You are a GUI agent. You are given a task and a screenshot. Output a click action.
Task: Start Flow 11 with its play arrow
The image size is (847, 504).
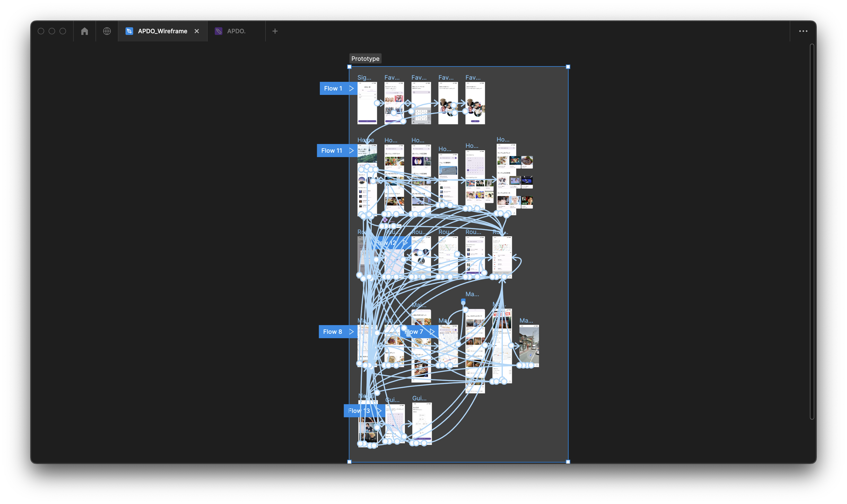point(351,151)
